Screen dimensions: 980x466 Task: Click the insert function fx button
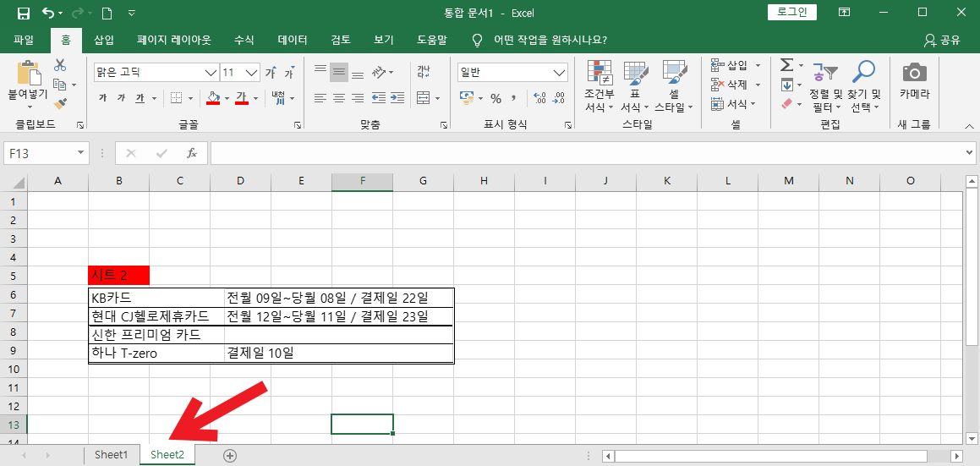tap(193, 153)
